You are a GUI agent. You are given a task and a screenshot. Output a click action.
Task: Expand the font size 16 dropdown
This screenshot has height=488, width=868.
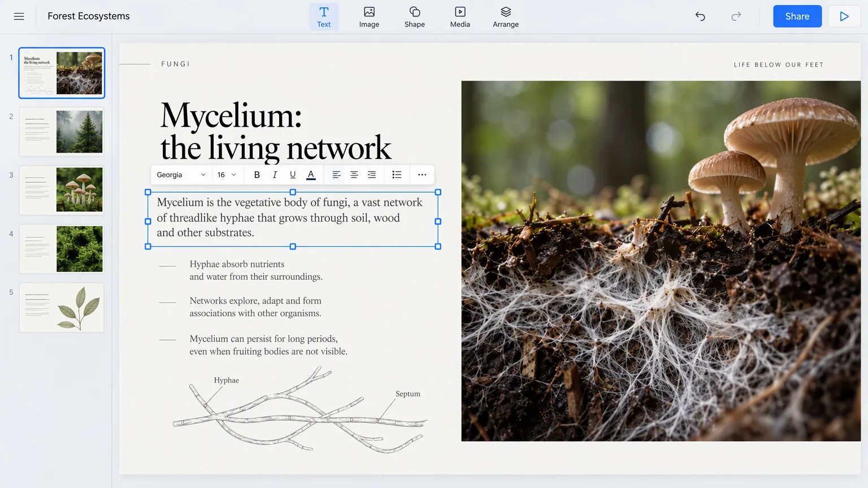click(x=227, y=175)
